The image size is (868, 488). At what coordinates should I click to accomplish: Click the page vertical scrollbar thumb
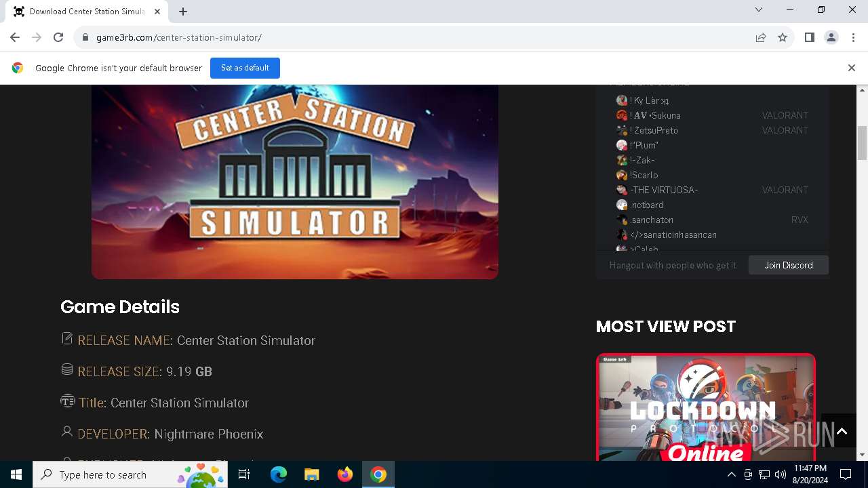point(863,143)
